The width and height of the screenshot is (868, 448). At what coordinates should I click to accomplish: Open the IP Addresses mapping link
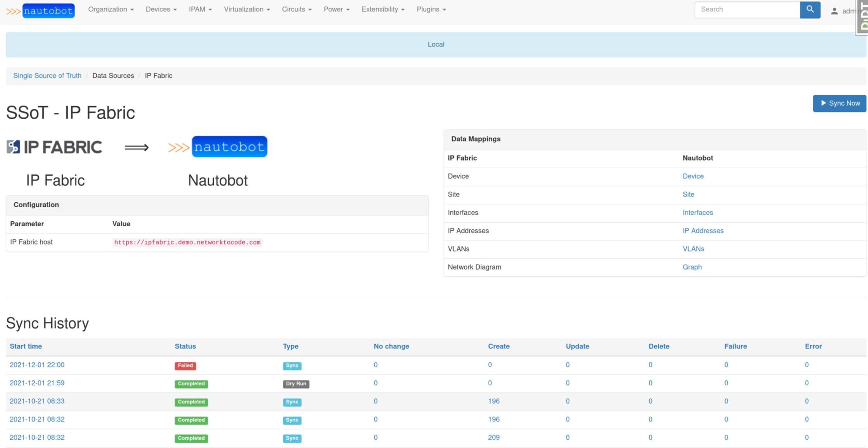pos(703,231)
